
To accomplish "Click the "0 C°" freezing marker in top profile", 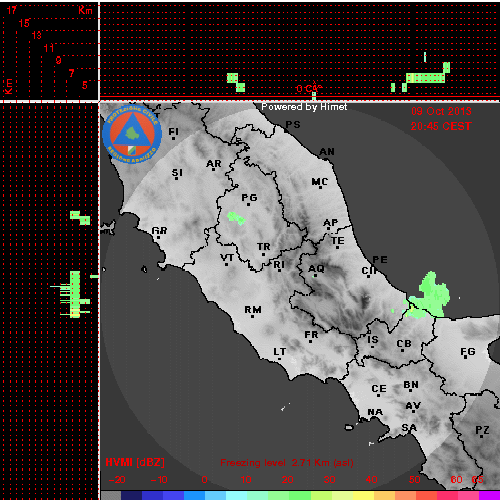I will 309,89.
